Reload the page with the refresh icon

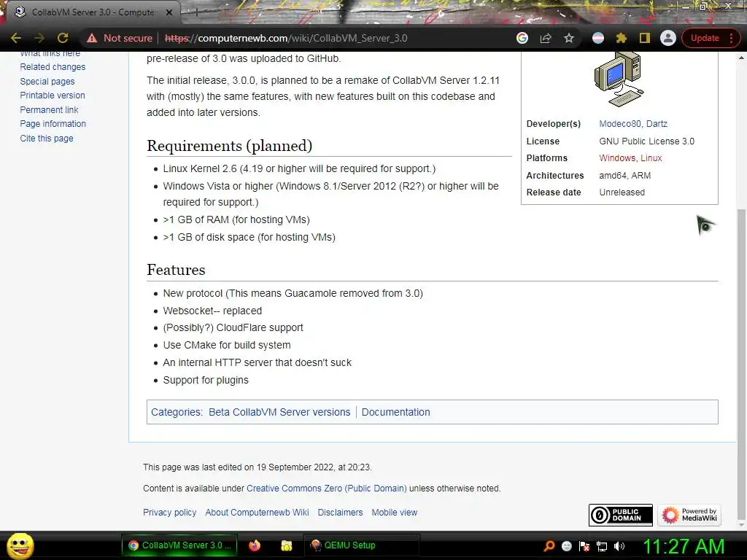pyautogui.click(x=63, y=38)
